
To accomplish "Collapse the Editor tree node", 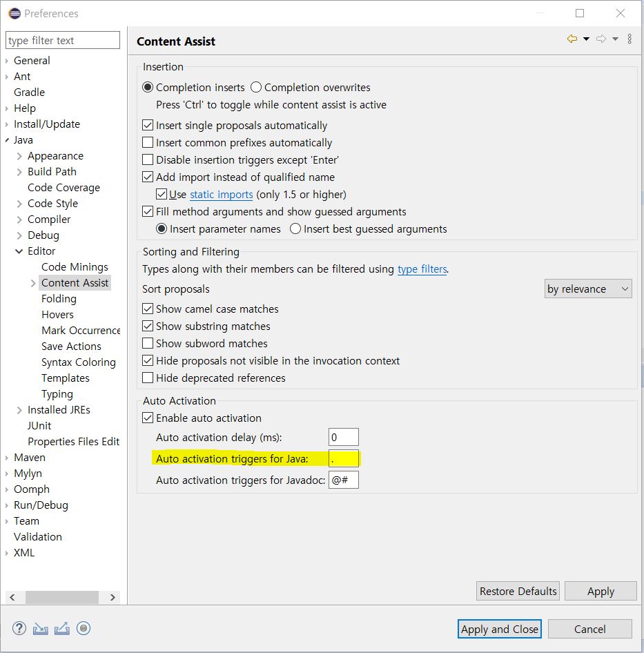I will coord(19,251).
